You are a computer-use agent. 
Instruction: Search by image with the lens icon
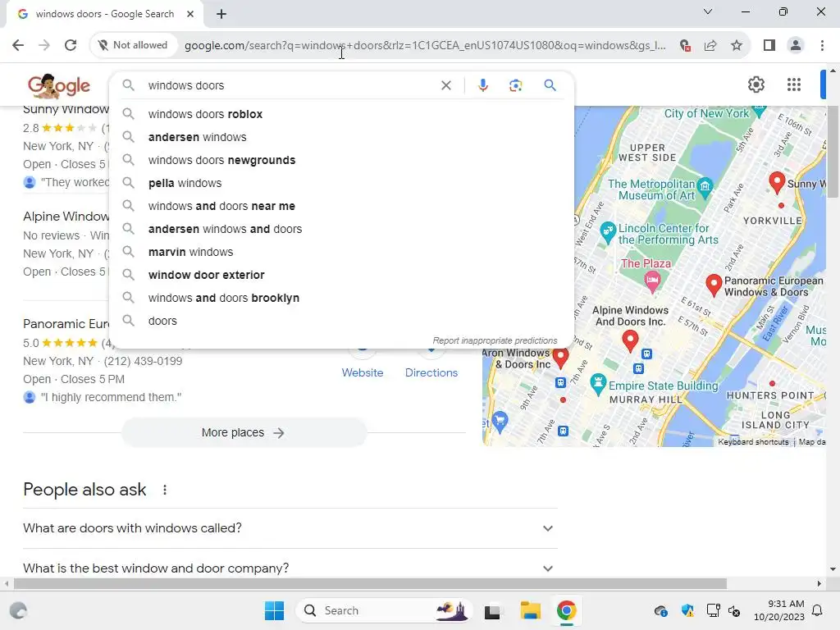coord(516,85)
